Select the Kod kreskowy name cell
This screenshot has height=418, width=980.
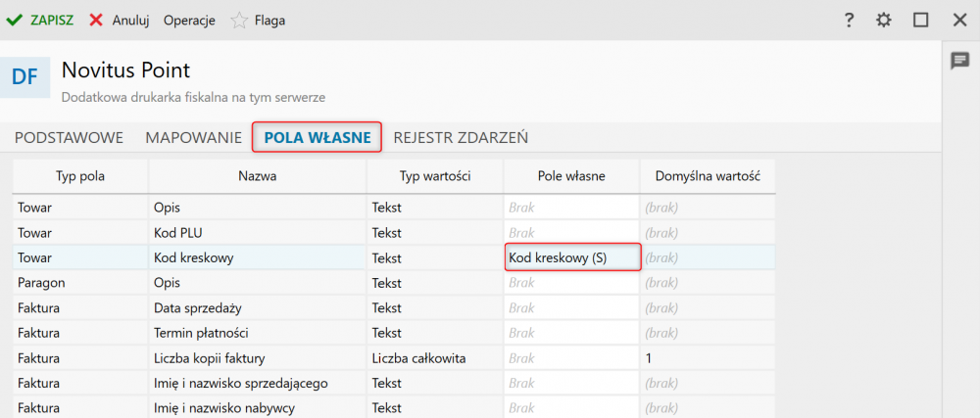(x=258, y=257)
